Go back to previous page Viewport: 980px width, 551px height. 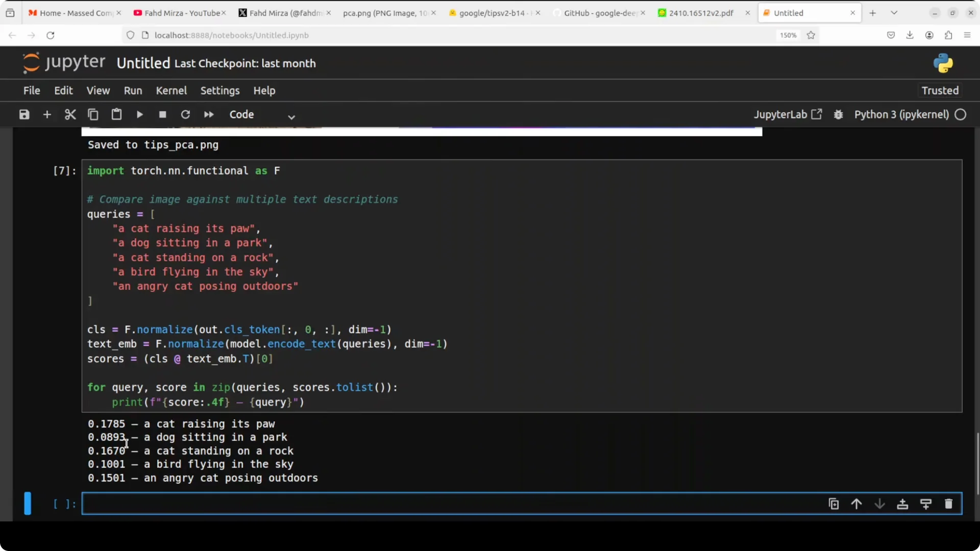[x=12, y=35]
